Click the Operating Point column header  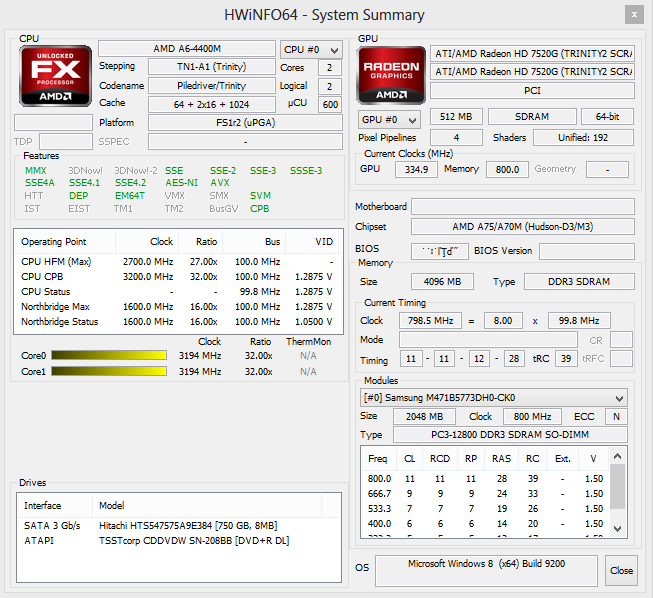coord(65,242)
